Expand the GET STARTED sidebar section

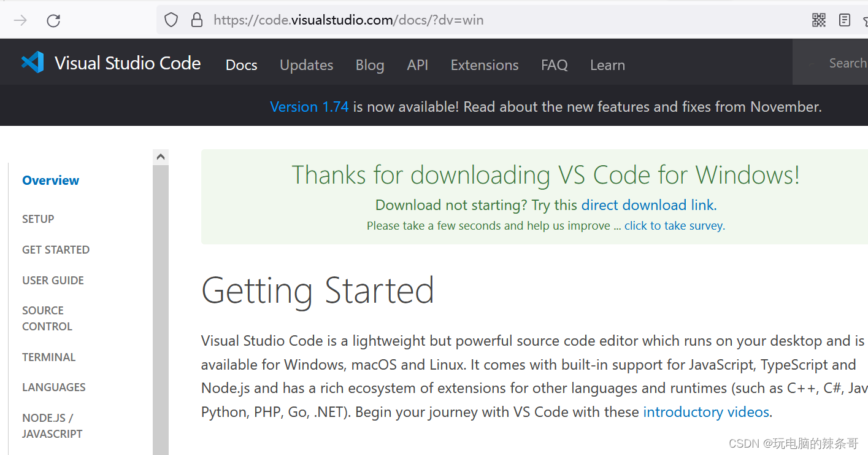point(56,250)
